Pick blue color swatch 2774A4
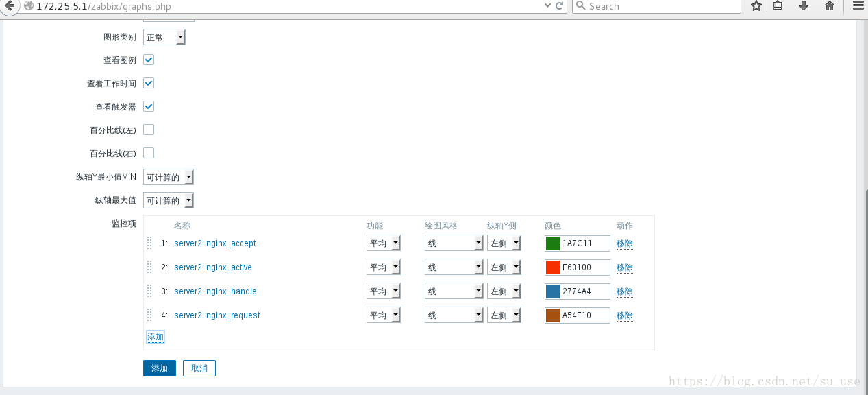Image resolution: width=868 pixels, height=395 pixels. click(553, 291)
